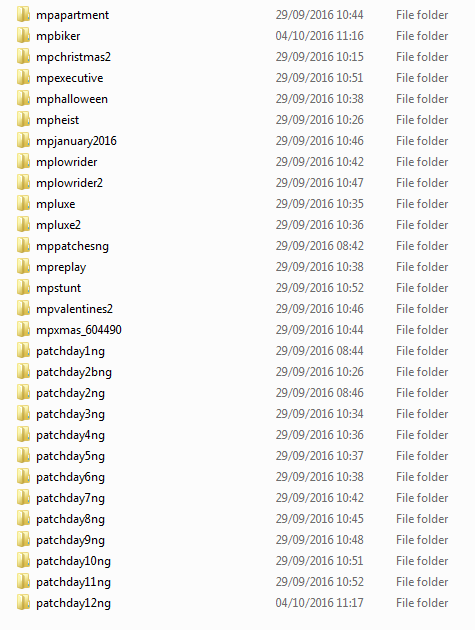475x630 pixels.
Task: Click the mpbiker folder icon
Action: pyautogui.click(x=23, y=35)
